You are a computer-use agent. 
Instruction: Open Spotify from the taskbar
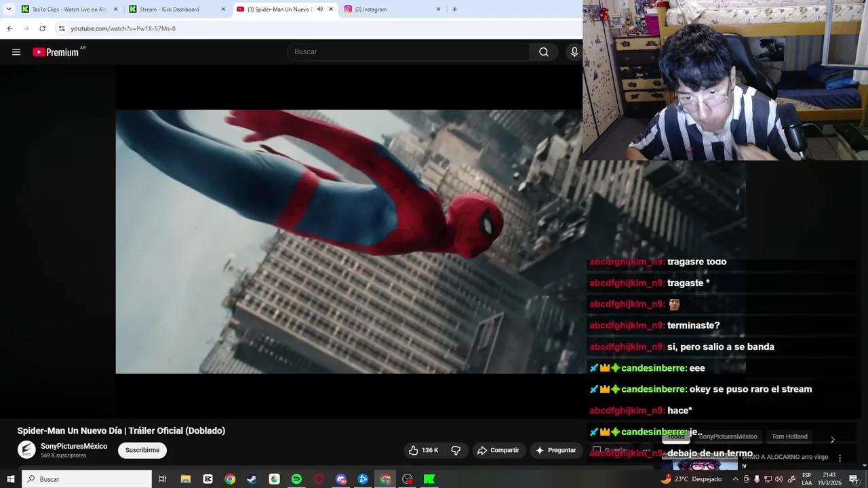point(296,479)
